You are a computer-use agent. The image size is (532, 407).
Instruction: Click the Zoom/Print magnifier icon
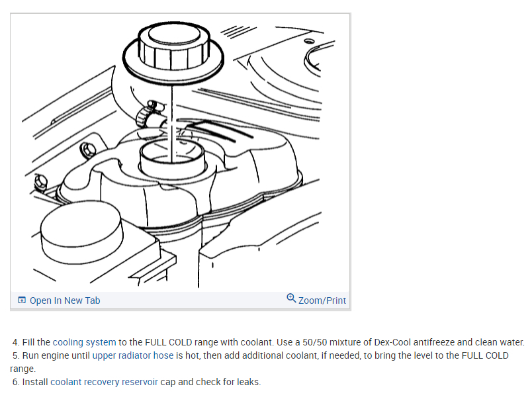[291, 298]
